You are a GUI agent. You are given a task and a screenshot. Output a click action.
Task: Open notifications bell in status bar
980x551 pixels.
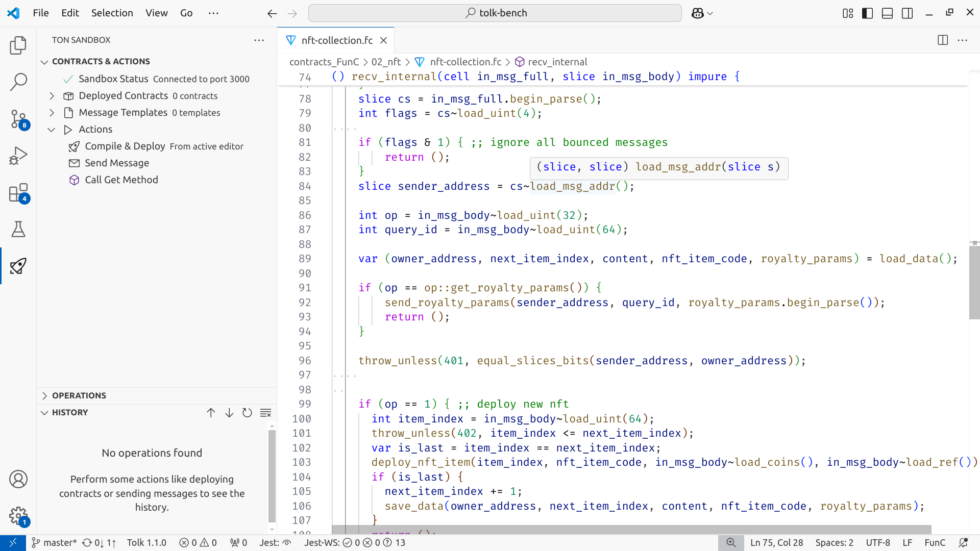pos(963,543)
